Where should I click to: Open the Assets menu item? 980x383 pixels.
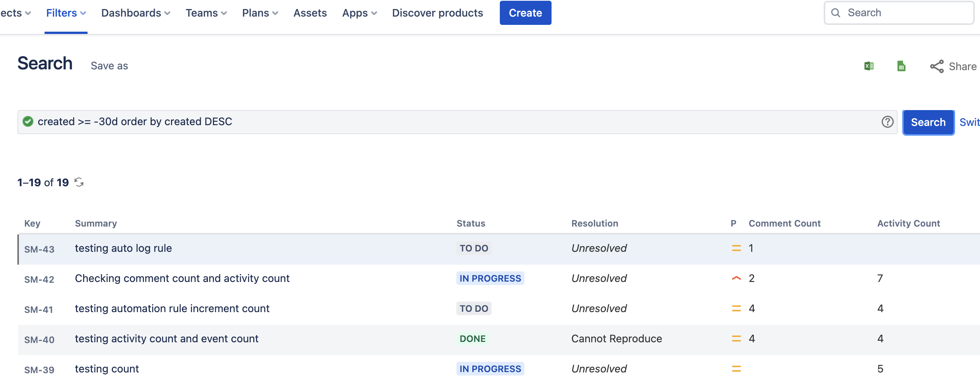pos(310,12)
